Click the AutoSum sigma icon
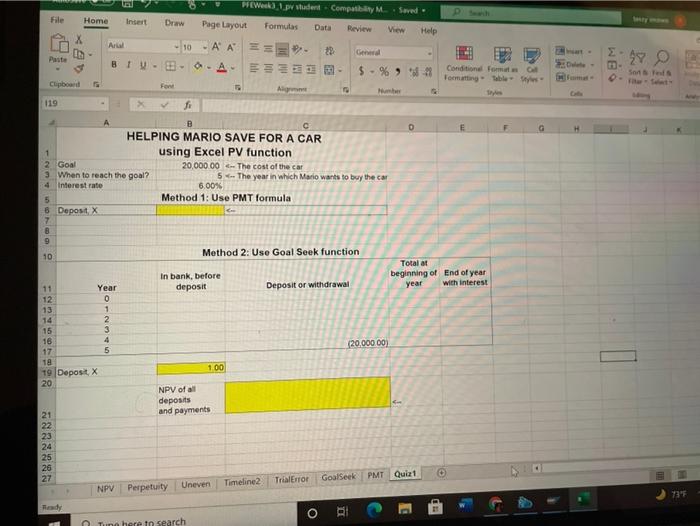This screenshot has width=700, height=526. 612,53
